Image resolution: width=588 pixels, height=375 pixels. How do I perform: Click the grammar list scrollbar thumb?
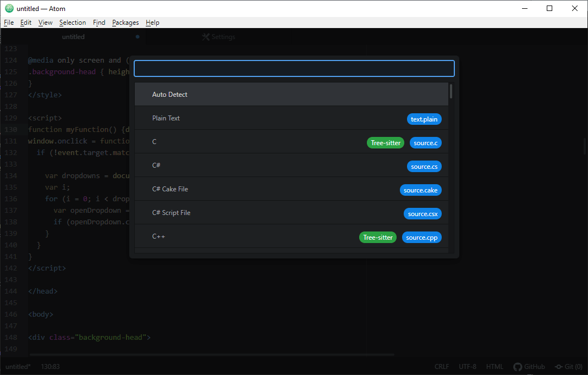pos(450,91)
